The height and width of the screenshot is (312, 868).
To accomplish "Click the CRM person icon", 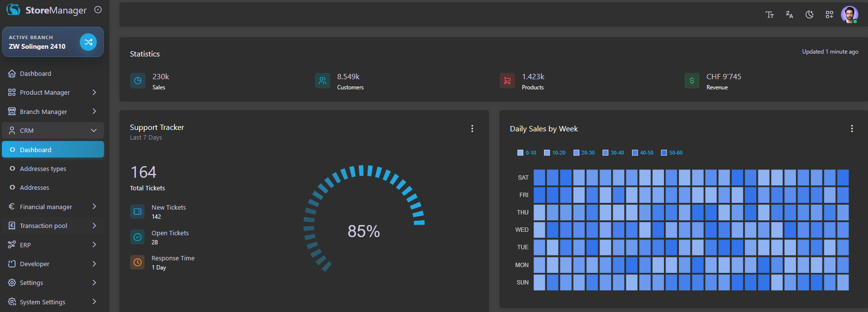I will [12, 130].
